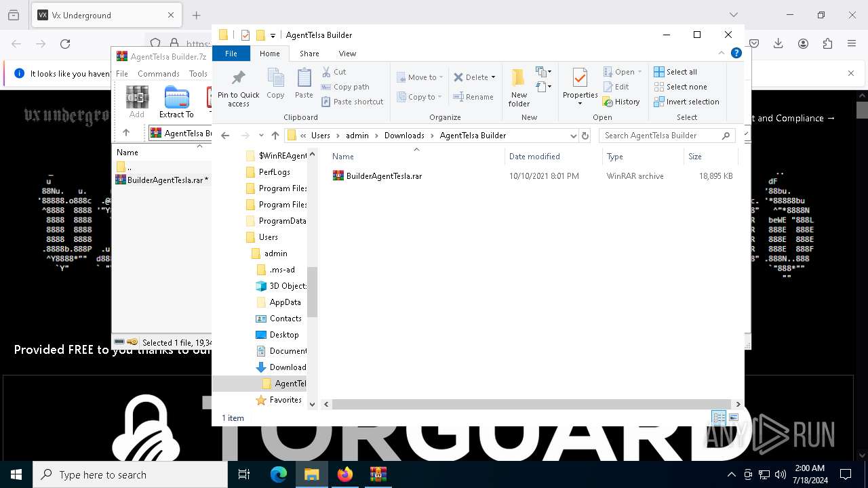Click Select none
The width and height of the screenshot is (868, 488).
(x=680, y=87)
